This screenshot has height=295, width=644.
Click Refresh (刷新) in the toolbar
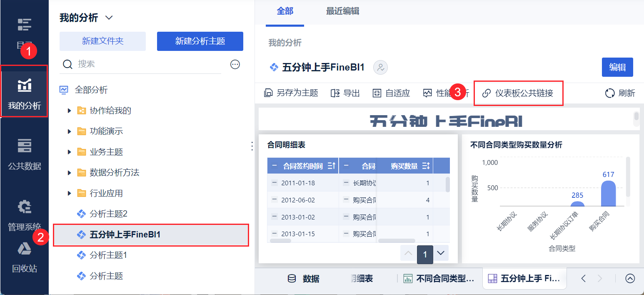coord(620,93)
